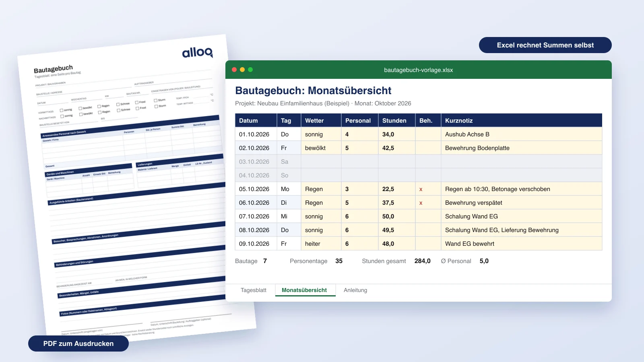Click the red x for 06.10.2026
Viewport: 644px width, 362px height.
[421, 203]
